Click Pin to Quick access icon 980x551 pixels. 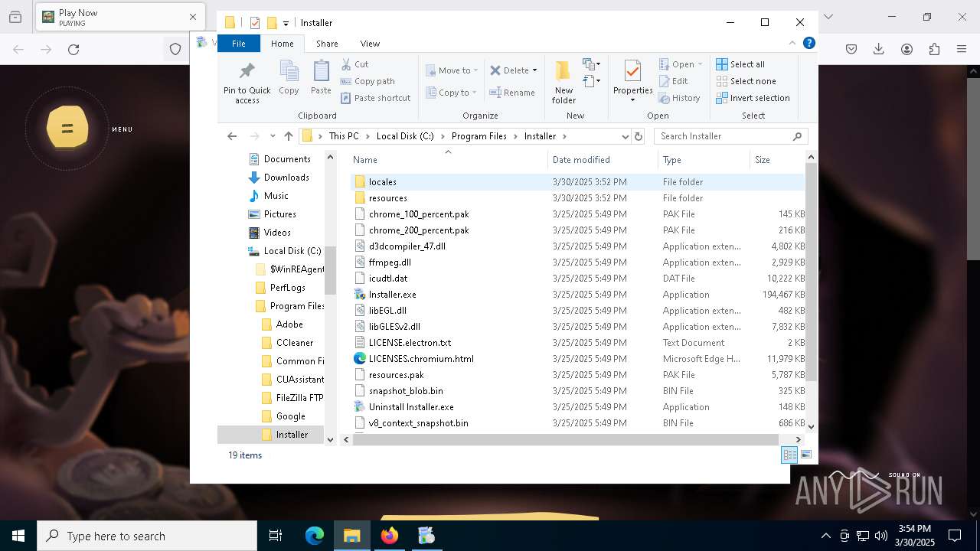coord(247,83)
